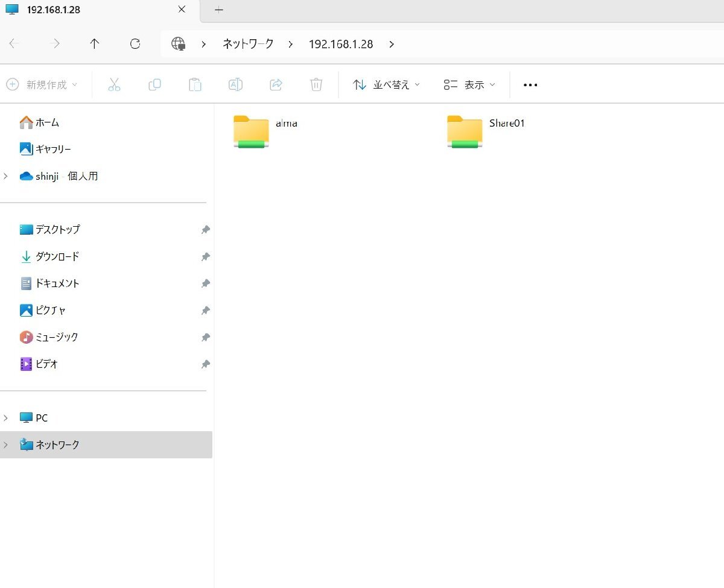This screenshot has width=724, height=588.
Task: Click chevron after 192.168.1.28 in address bar
Action: [x=392, y=44]
